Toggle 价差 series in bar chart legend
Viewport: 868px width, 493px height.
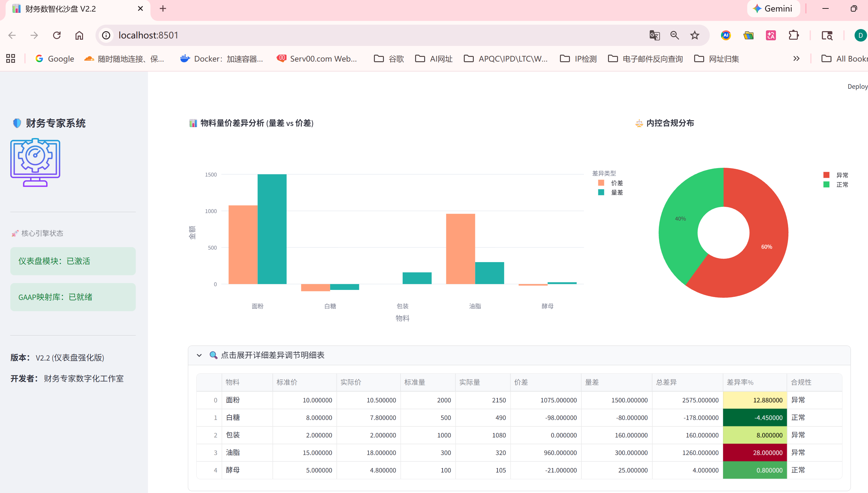616,183
